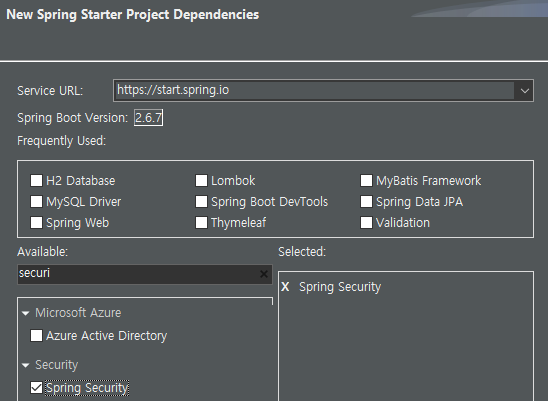The image size is (548, 401).
Task: Enable the Spring Web checkbox
Action: (x=36, y=223)
